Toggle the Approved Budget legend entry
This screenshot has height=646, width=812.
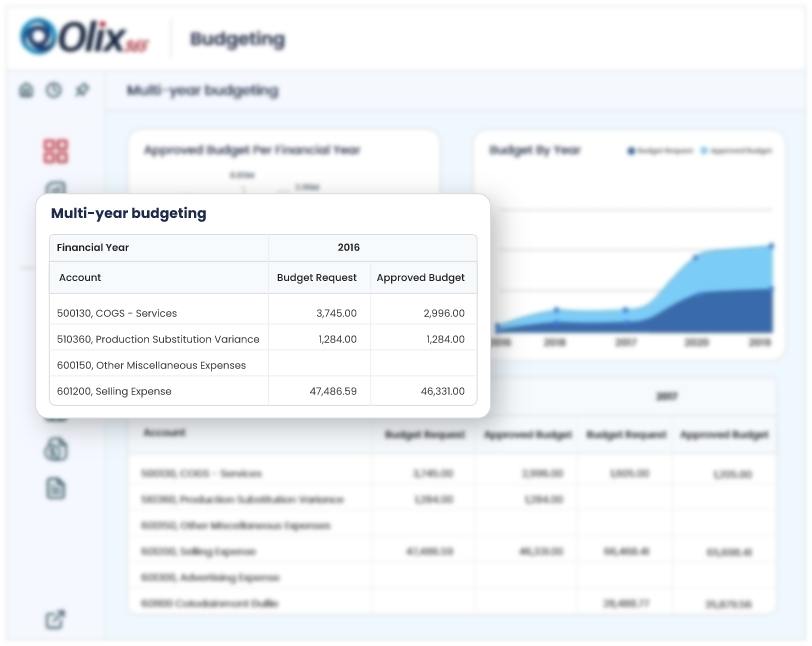click(x=737, y=151)
